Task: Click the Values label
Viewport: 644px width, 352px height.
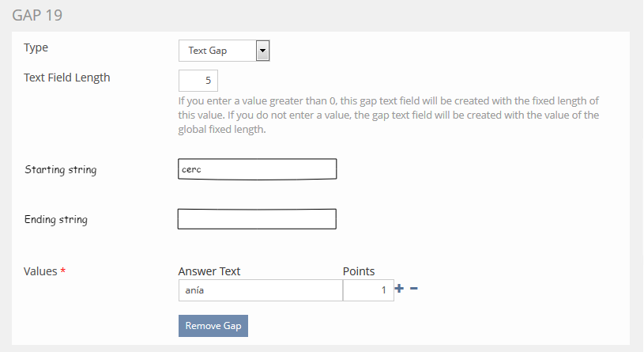Action: 41,271
